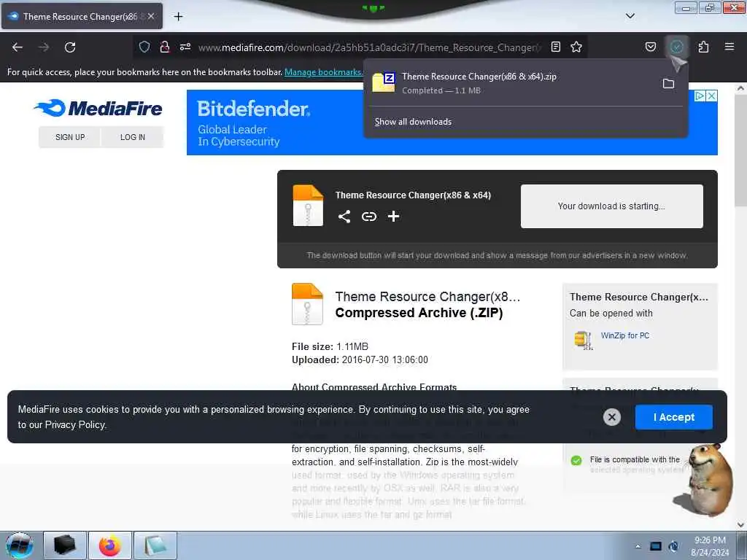This screenshot has height=560, width=747.
Task: Click the vertical scrollbar thumb
Action: [740, 149]
